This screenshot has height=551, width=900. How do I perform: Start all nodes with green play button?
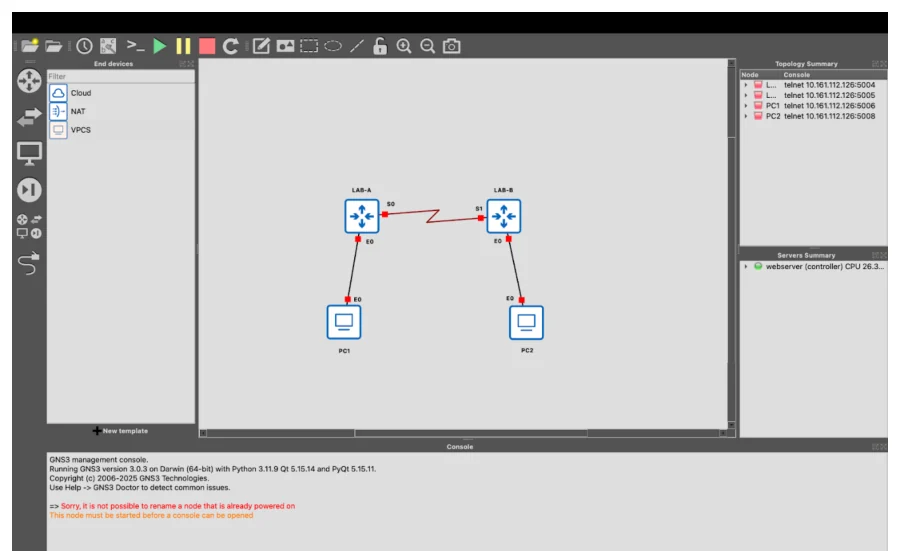160,46
